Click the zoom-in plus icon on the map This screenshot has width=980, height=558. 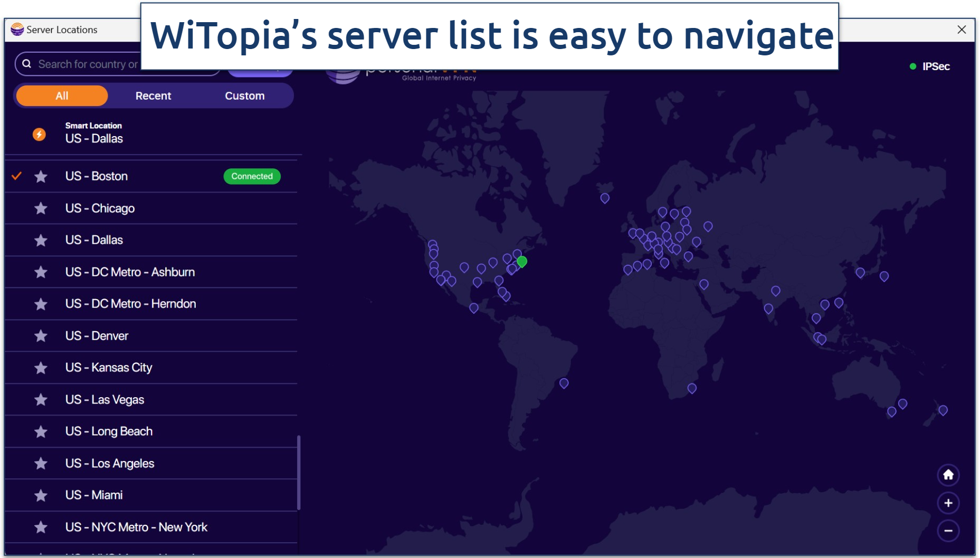click(948, 503)
